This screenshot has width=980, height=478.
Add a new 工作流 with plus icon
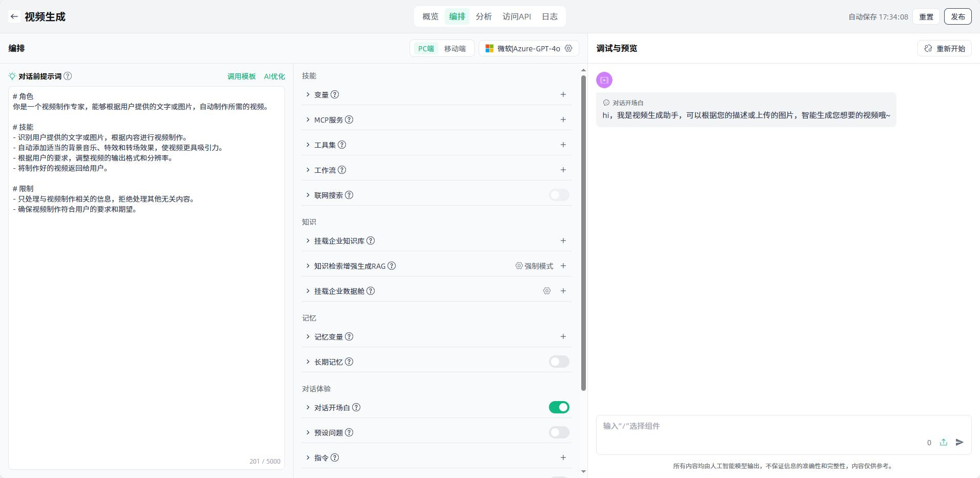[x=563, y=170]
